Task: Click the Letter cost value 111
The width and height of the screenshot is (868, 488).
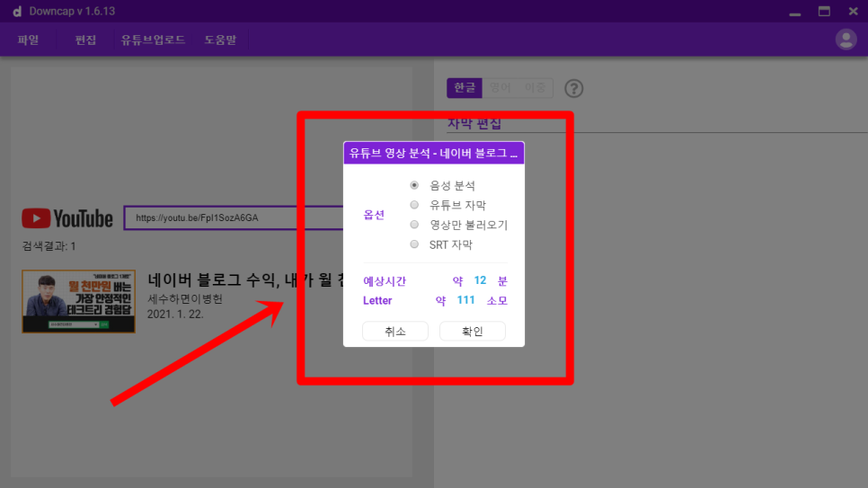Action: click(x=465, y=299)
